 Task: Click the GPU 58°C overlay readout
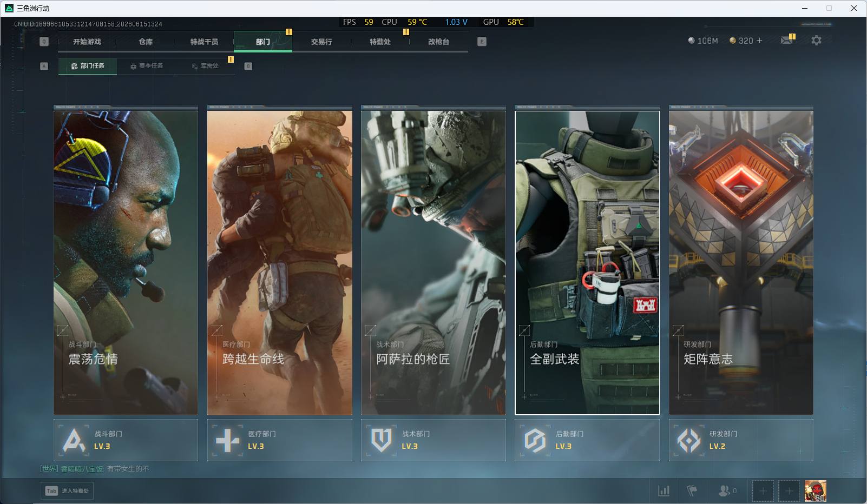pos(503,22)
